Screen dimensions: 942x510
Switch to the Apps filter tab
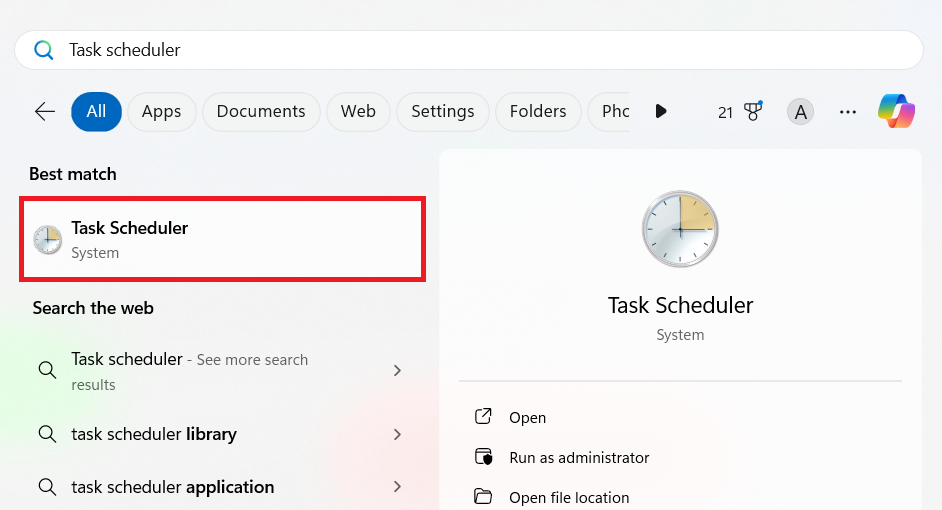(x=161, y=111)
